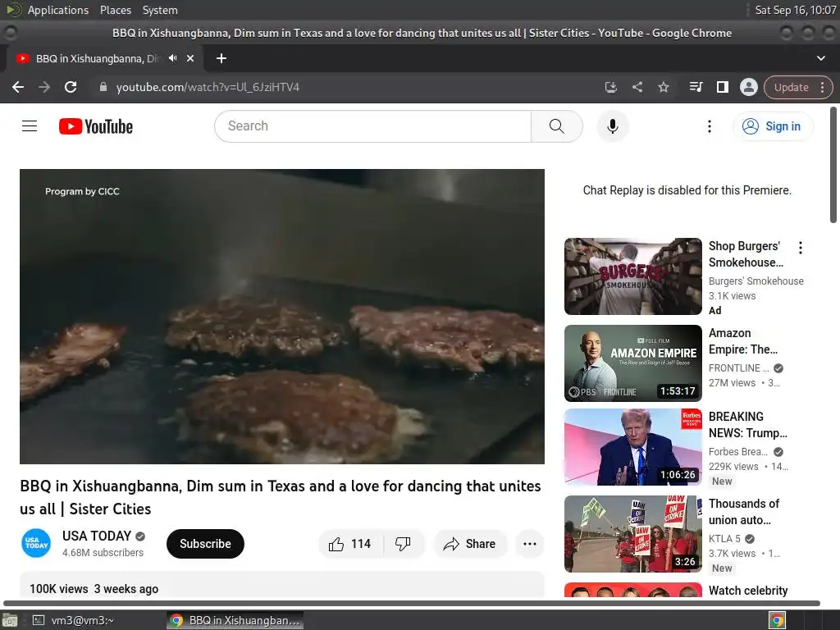
Task: Open Watch celebrity video title
Action: click(x=748, y=591)
